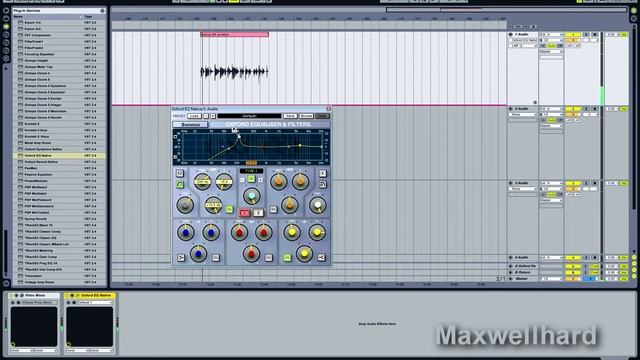Click the LF filter shape icon by blue knobs

[181, 258]
